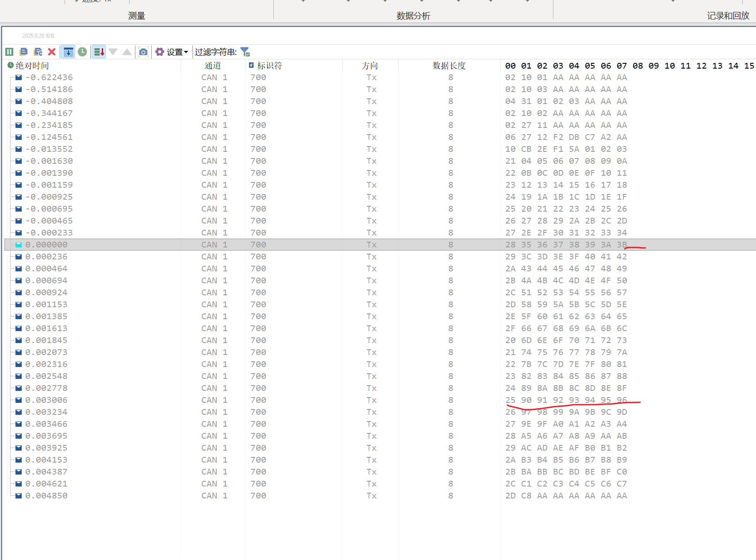Click the copy with C document icon
This screenshot has height=560, width=756.
[x=38, y=52]
